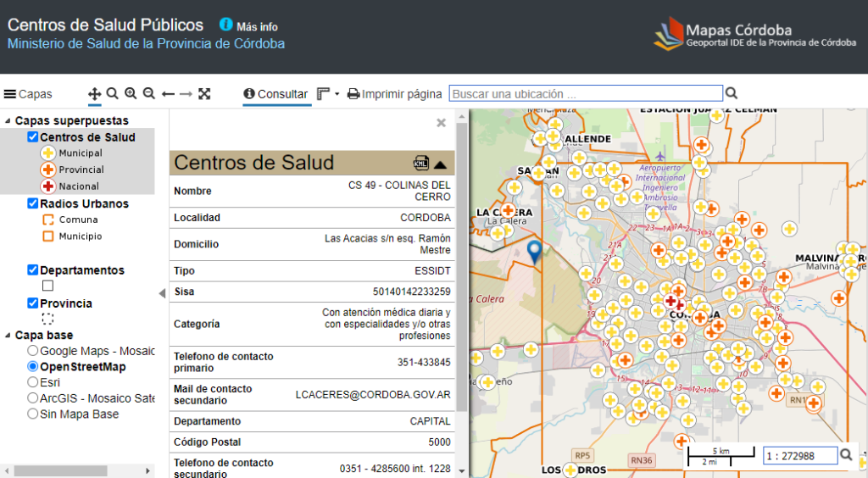Close the feature info popup

pos(441,123)
